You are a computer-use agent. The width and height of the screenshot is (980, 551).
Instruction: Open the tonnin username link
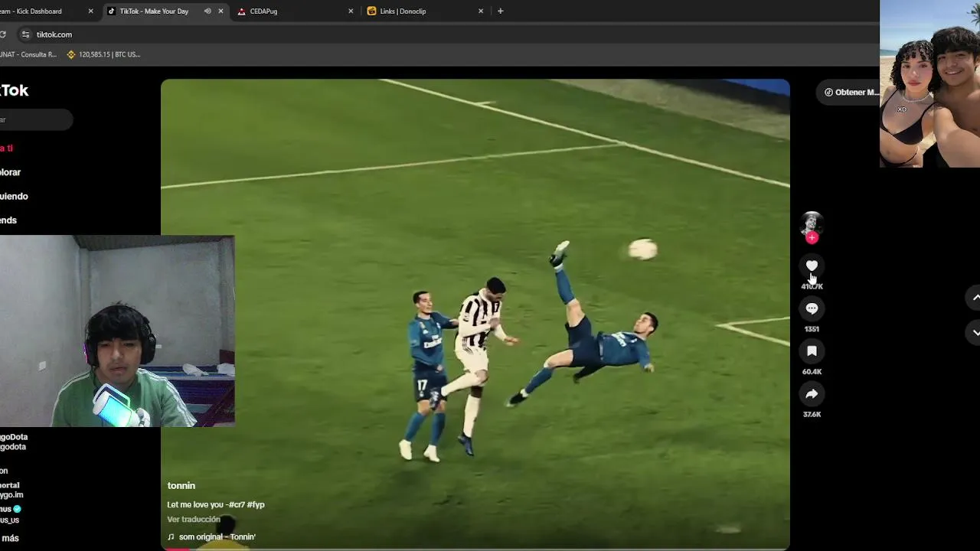pos(181,486)
